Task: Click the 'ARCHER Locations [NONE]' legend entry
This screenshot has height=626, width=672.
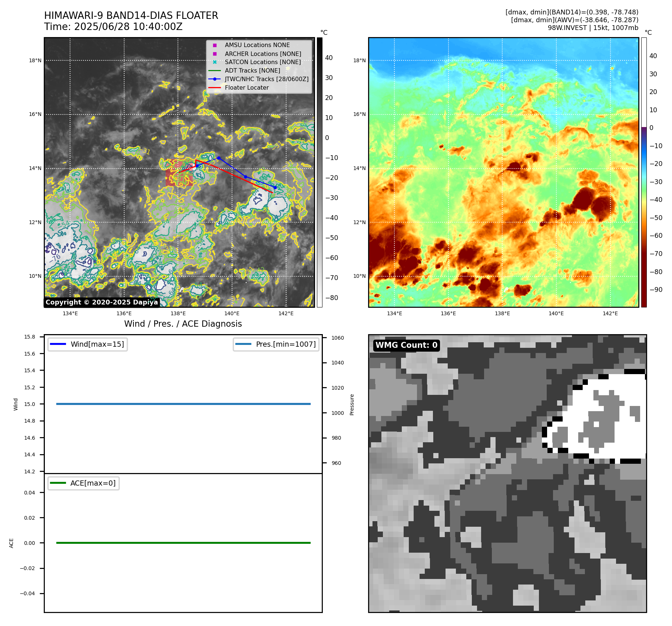Action: pyautogui.click(x=263, y=54)
